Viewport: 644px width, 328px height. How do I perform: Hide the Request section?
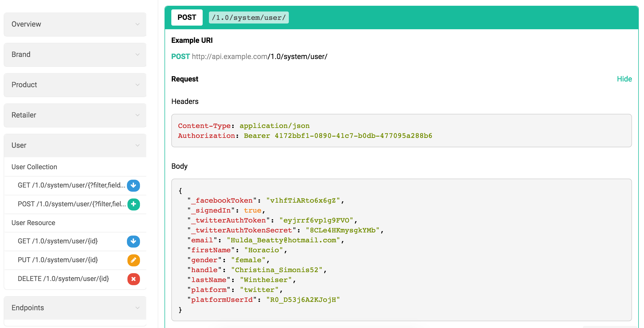624,79
